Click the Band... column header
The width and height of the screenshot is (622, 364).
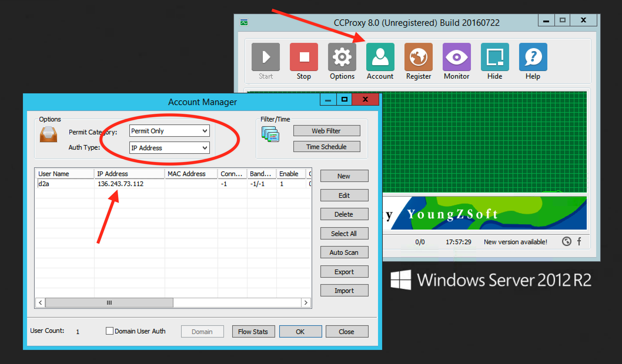[x=262, y=174]
